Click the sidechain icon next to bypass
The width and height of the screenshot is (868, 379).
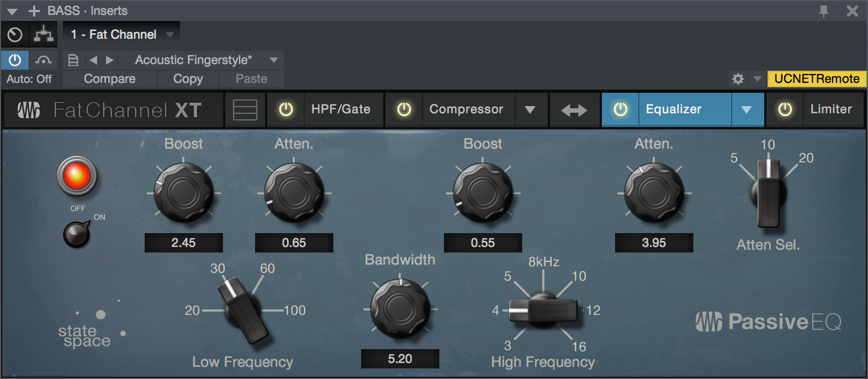[43, 60]
